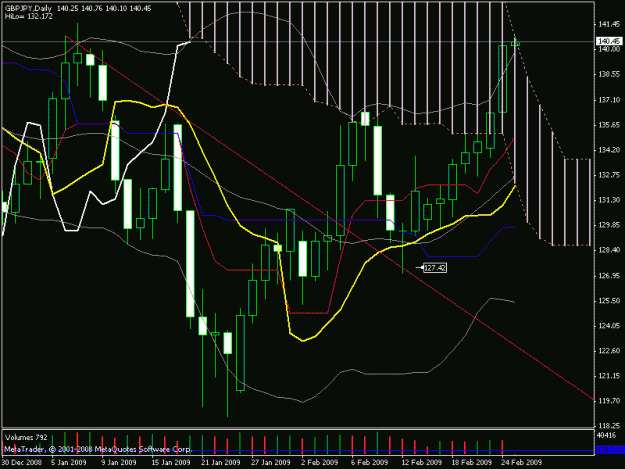Viewport: 625px width, 469px height.
Task: Click the 119.70 price axis label
Action: [609, 401]
